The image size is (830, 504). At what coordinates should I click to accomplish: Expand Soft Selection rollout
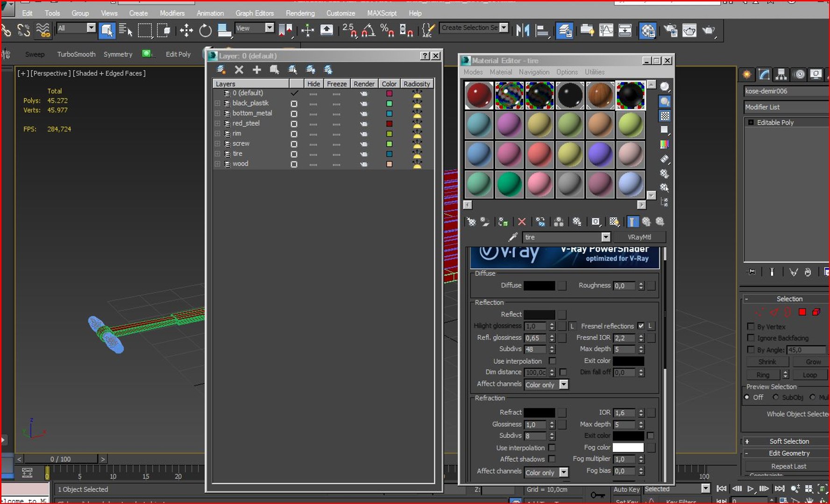coord(788,441)
